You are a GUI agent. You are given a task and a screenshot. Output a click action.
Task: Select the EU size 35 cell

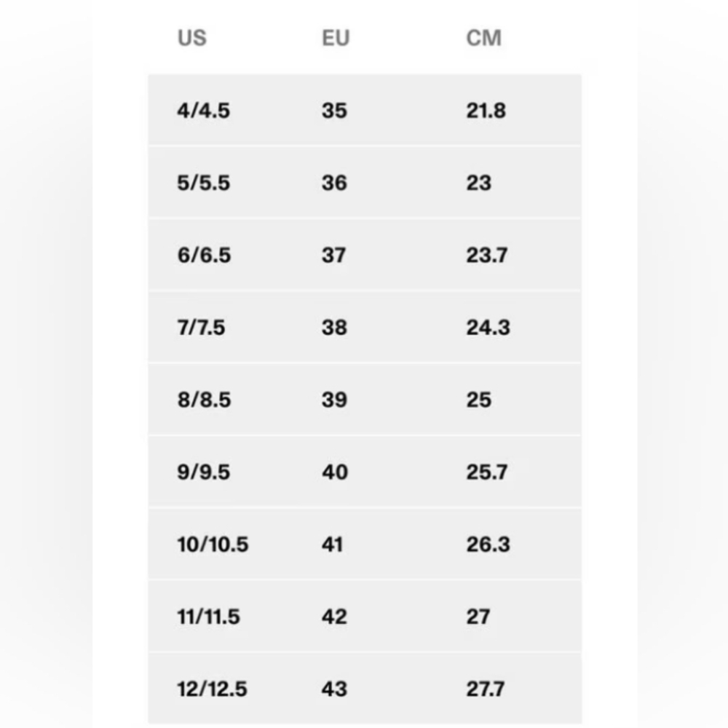[x=334, y=111]
